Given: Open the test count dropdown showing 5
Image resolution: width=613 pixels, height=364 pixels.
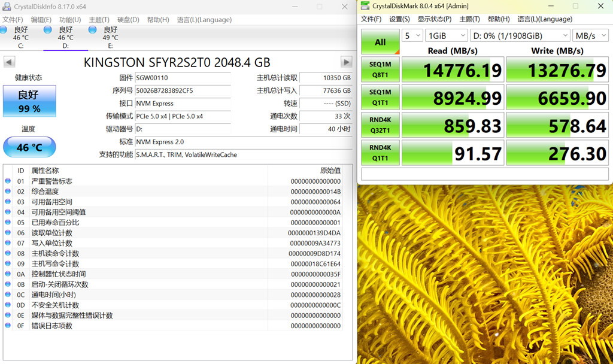Looking at the screenshot, I should click(412, 35).
